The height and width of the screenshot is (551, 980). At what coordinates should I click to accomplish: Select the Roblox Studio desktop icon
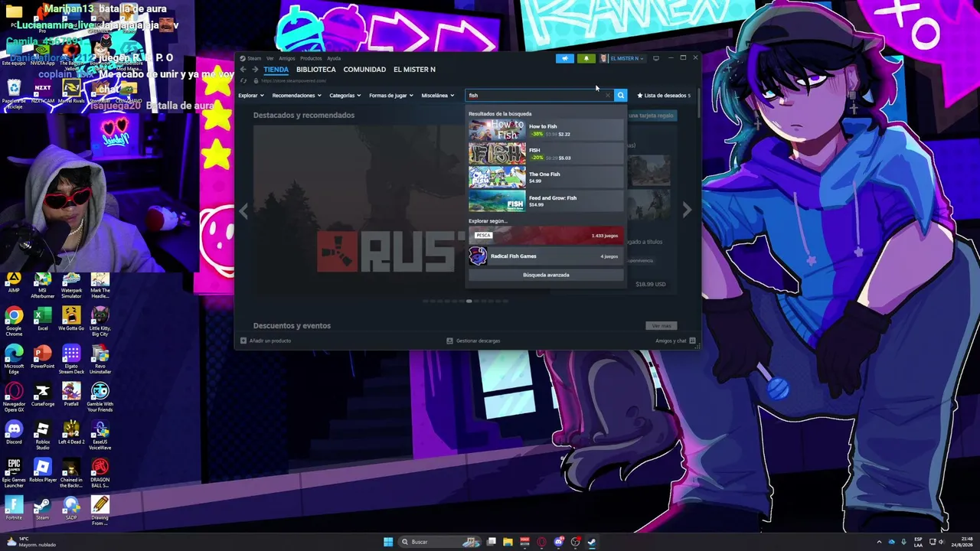click(x=43, y=436)
